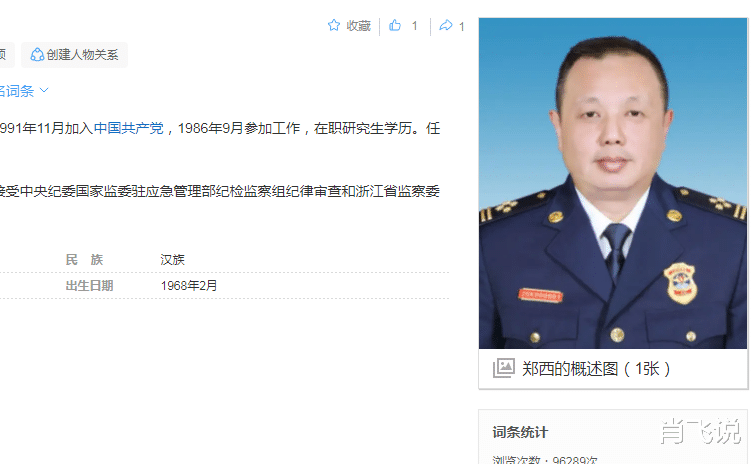756x464 pixels.
Task: Click the partially visible button left of 创建人物关系
Action: (7, 55)
